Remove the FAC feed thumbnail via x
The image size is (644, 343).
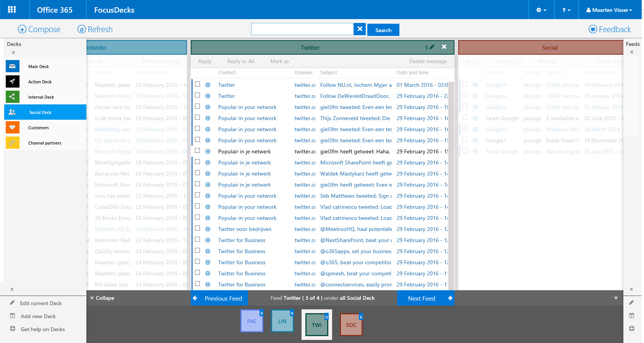point(261,313)
